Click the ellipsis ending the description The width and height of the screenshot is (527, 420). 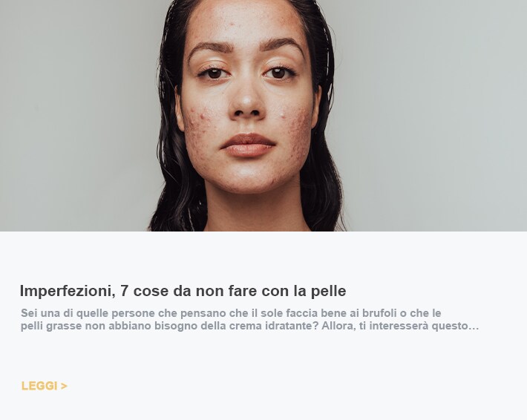tap(474, 327)
